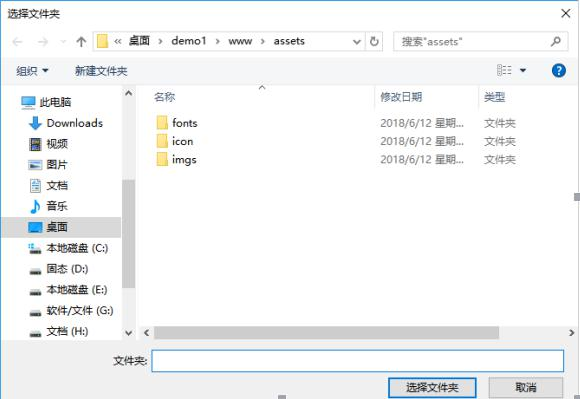580x399 pixels.
Task: Navigate to www in breadcrumb
Action: click(240, 41)
